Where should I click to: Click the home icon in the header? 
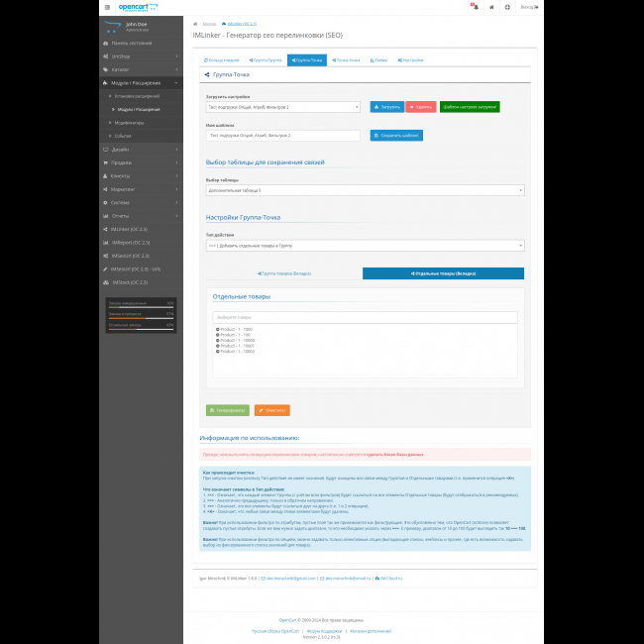coord(490,7)
